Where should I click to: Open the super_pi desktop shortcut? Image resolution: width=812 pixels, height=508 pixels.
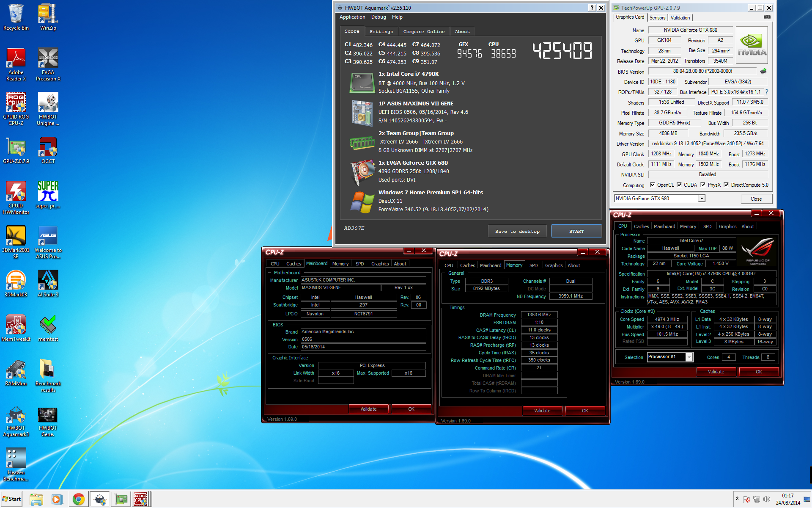click(x=48, y=195)
